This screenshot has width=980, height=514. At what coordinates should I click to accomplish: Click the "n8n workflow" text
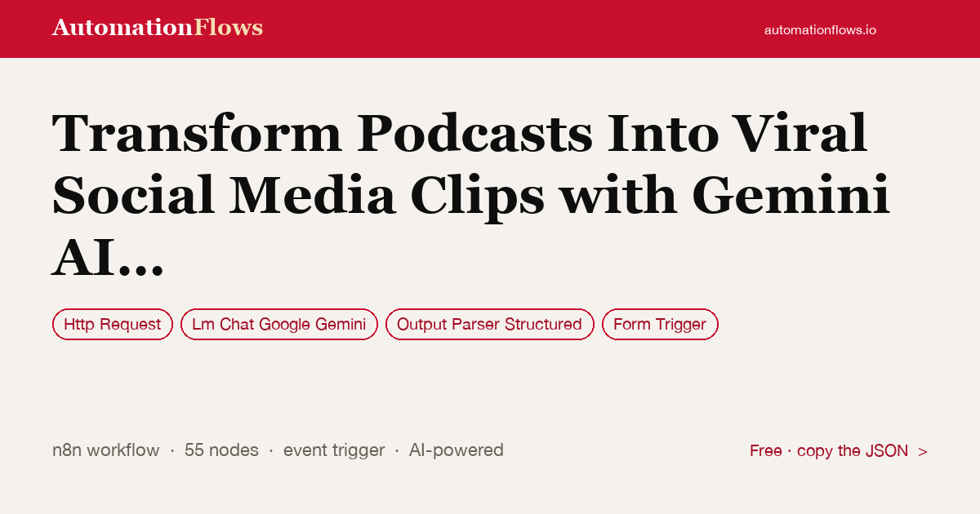pos(106,450)
